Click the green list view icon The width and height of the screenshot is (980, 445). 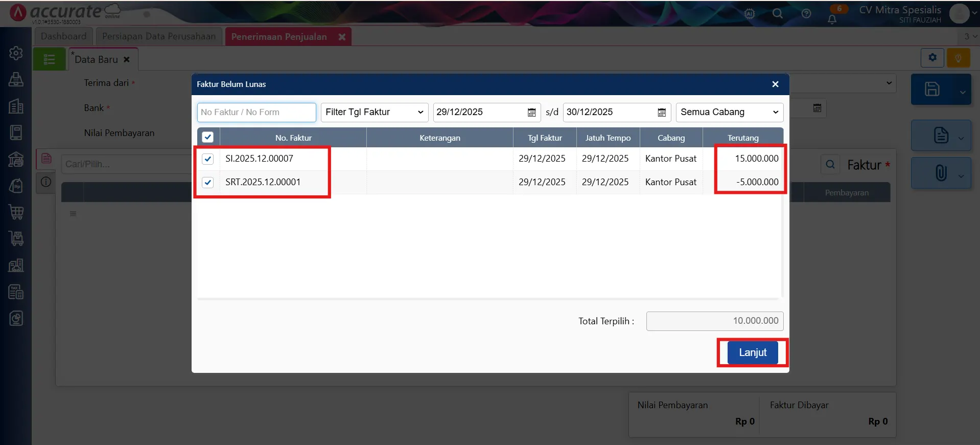50,59
